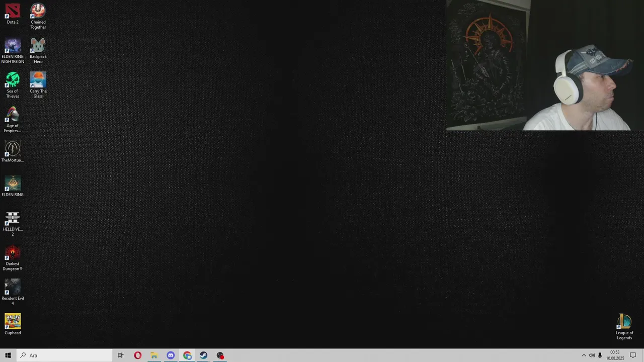Expand the hidden system tray icons
This screenshot has width=644, height=362.
[x=584, y=355]
